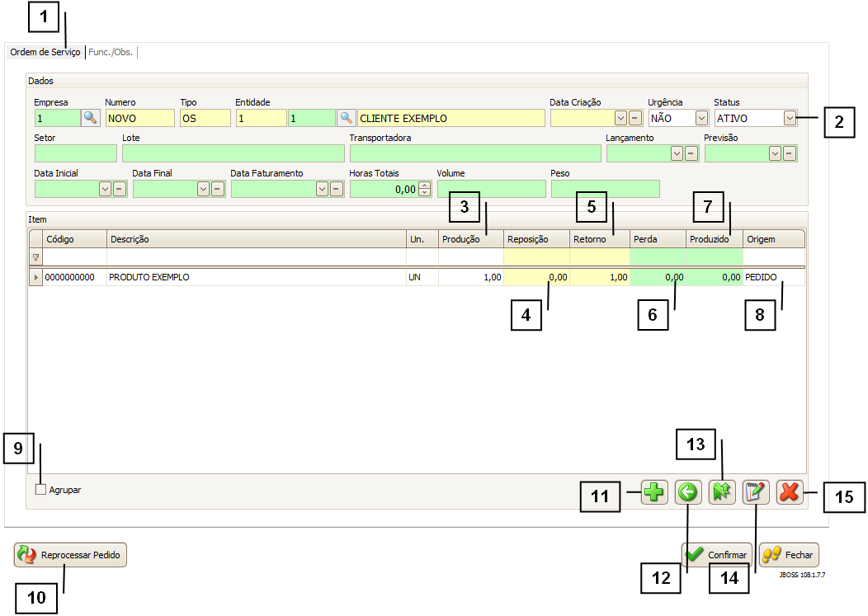This screenshot has width=868, height=616.
Task: Select the Ordem de Serviço tab
Action: click(x=45, y=52)
